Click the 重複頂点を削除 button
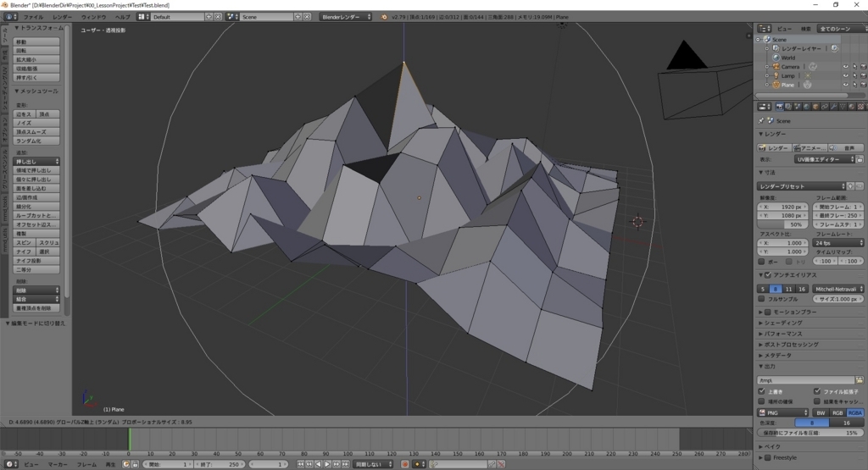 tap(36, 308)
